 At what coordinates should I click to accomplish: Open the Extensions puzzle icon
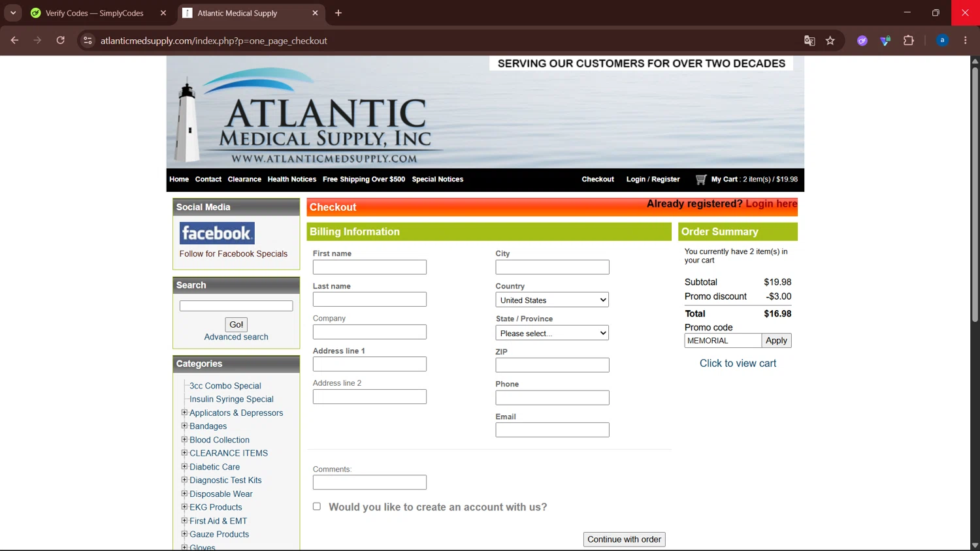[x=909, y=40]
